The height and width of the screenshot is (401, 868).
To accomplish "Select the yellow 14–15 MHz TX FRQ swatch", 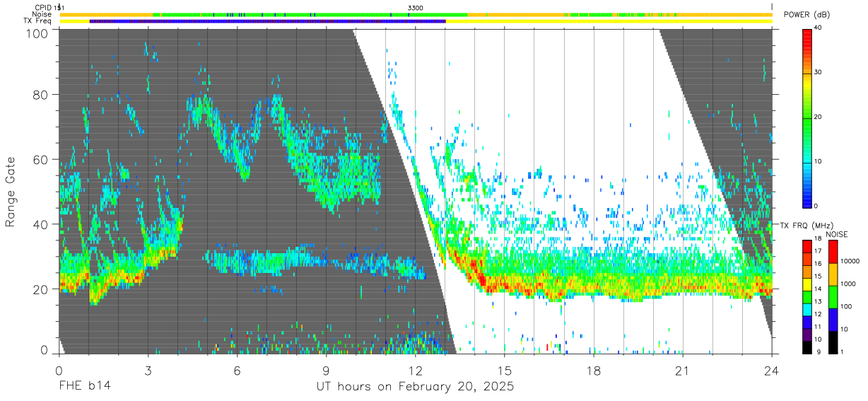I will coord(807,284).
